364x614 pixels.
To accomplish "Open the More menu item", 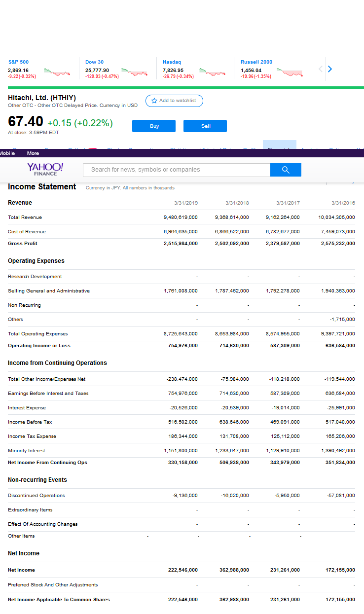I will click(x=33, y=153).
